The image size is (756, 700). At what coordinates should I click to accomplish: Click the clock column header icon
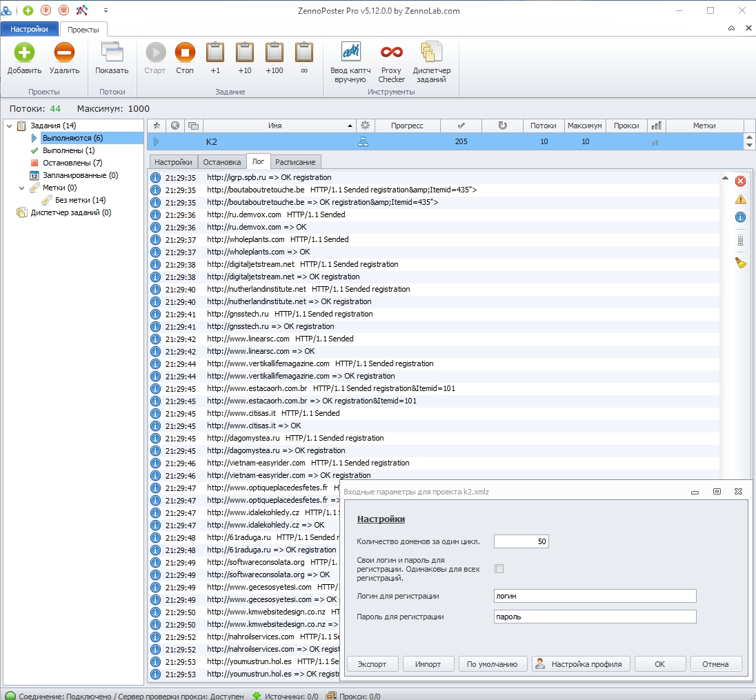pos(175,126)
